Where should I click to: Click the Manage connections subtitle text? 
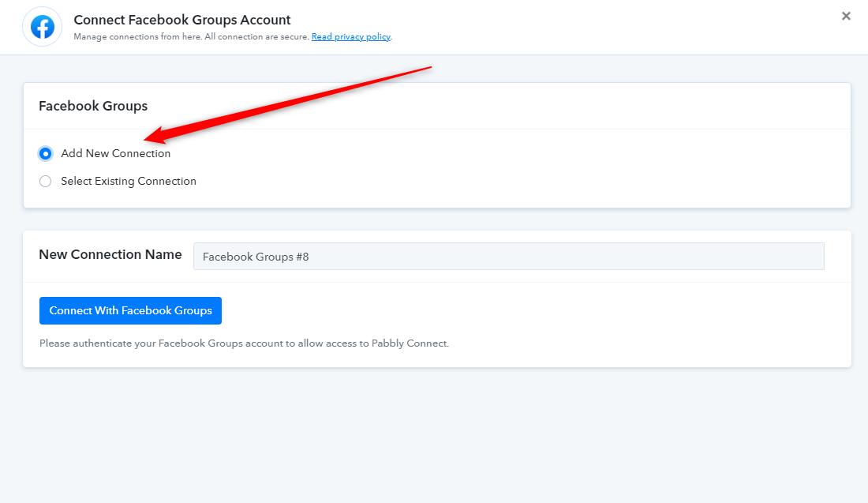pyautogui.click(x=192, y=36)
